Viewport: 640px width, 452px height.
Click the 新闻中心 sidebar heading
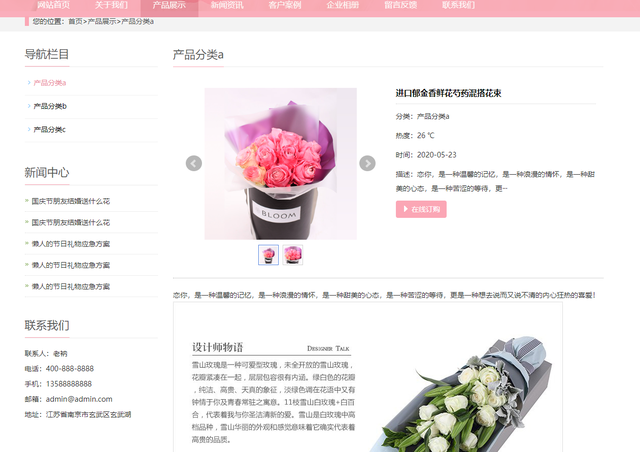[47, 173]
